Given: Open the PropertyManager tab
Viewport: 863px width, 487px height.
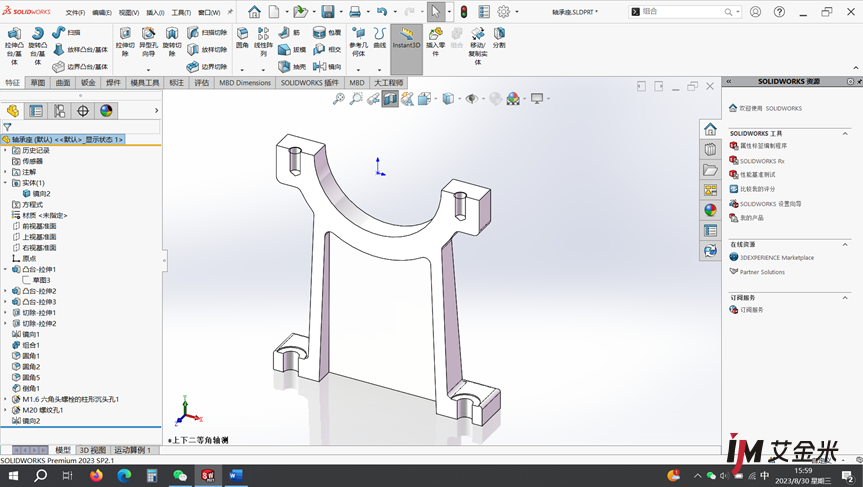Looking at the screenshot, I should (x=36, y=111).
